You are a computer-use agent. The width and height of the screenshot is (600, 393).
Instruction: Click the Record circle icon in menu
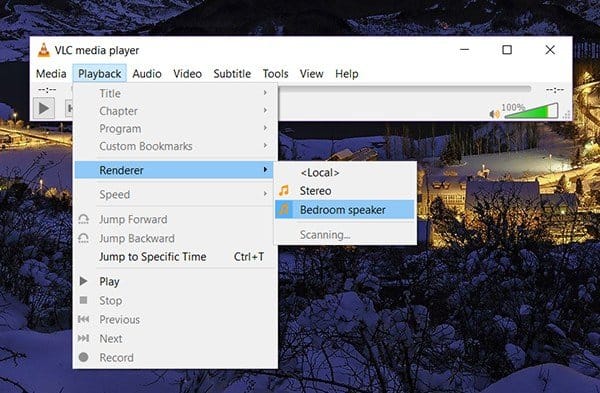(83, 357)
